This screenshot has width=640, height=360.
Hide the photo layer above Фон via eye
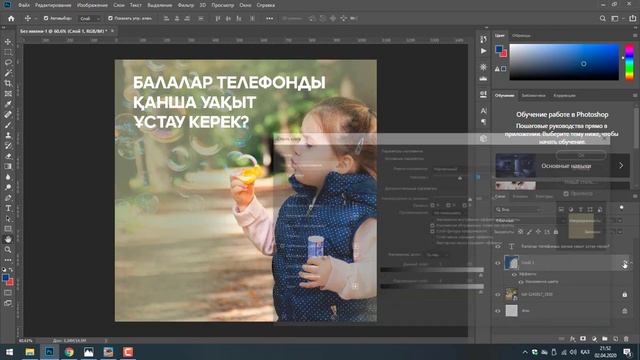click(x=498, y=294)
